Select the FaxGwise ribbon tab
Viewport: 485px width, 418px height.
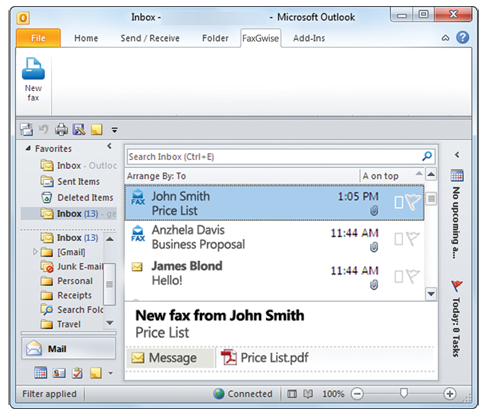click(260, 38)
